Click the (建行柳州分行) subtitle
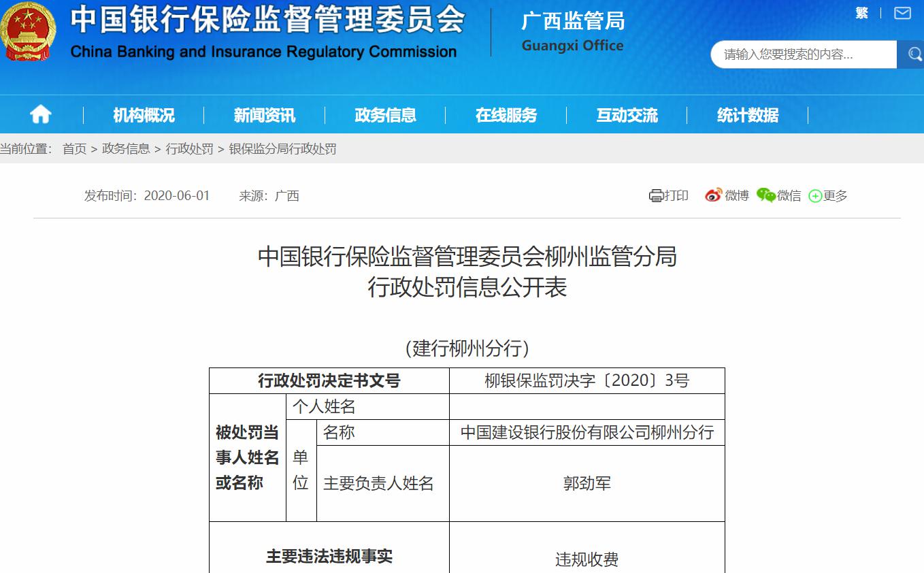 (x=467, y=348)
